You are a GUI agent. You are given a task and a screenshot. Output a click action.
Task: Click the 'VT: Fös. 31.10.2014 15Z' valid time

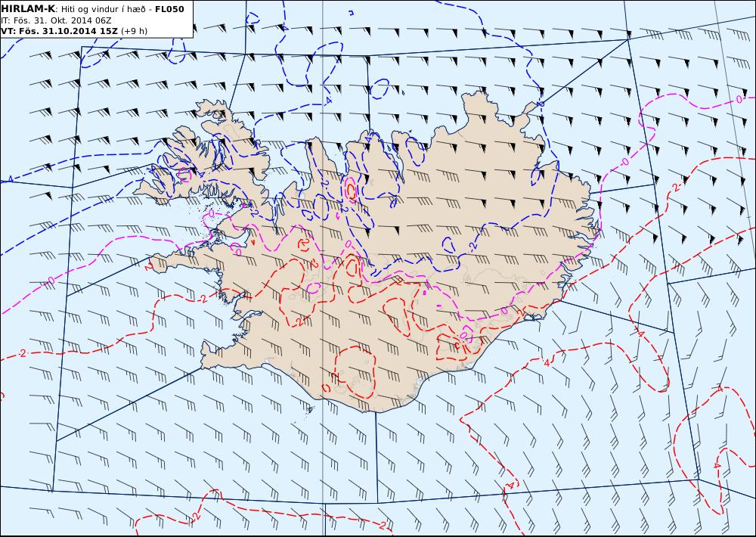coord(59,31)
